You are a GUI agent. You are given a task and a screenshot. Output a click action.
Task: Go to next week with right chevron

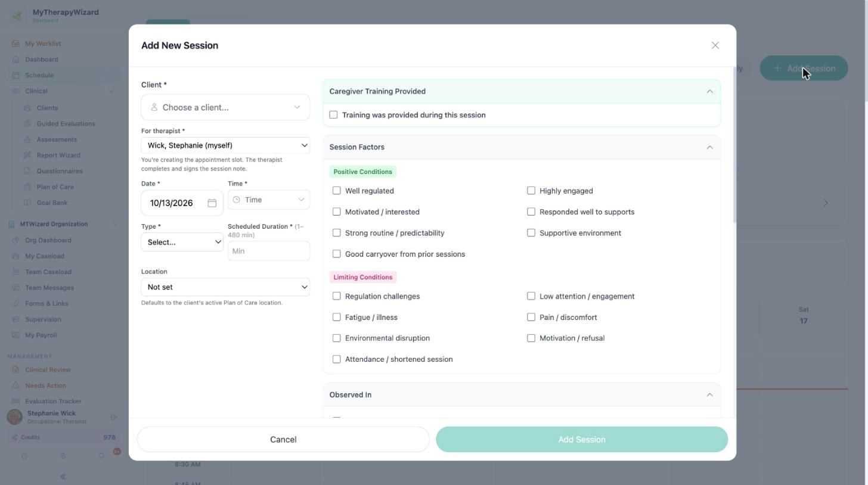826,203
